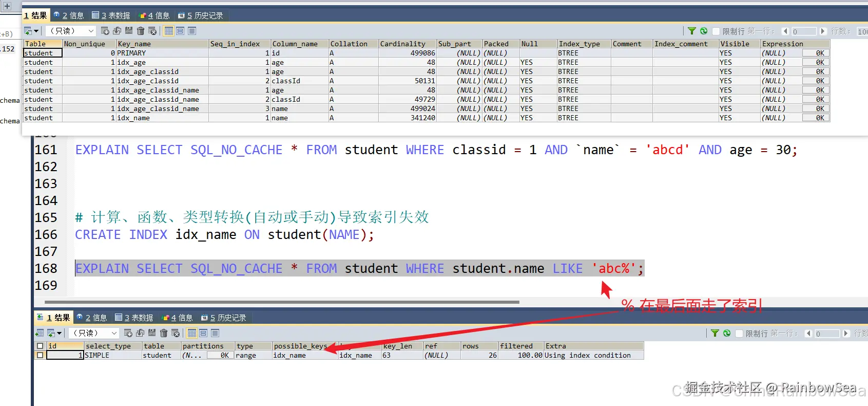Enable 限制行 checkbox in lower result panel
The width and height of the screenshot is (868, 406).
click(739, 334)
